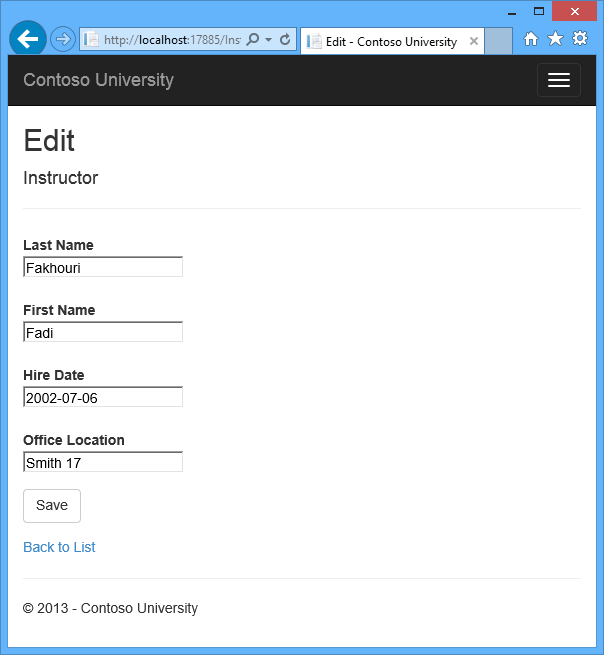The width and height of the screenshot is (604, 655).
Task: Click the Office Location field
Action: [103, 462]
